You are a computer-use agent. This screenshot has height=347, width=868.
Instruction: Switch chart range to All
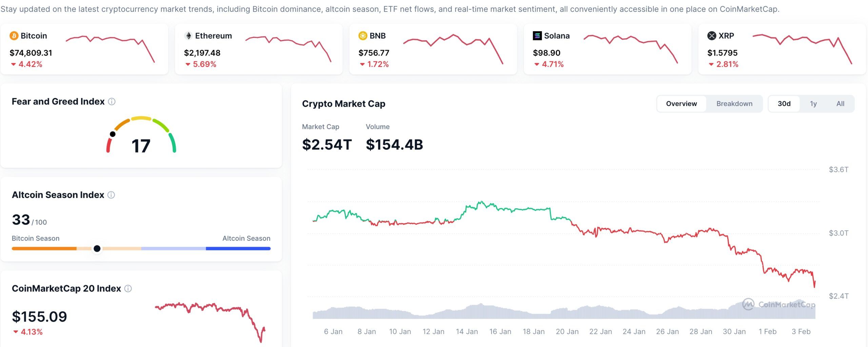[x=840, y=104]
